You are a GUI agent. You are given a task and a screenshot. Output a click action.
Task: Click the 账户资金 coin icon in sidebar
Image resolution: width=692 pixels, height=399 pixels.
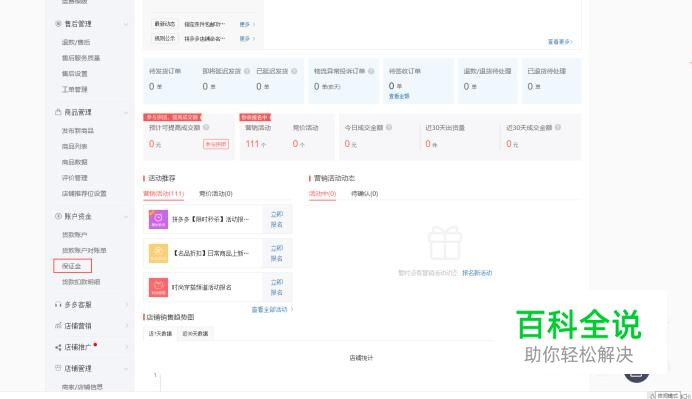tap(58, 216)
